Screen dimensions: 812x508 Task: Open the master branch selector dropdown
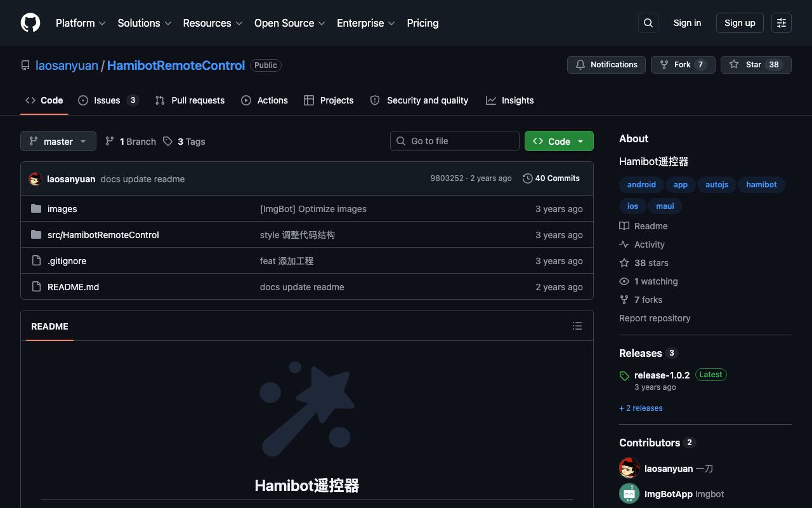[58, 141]
